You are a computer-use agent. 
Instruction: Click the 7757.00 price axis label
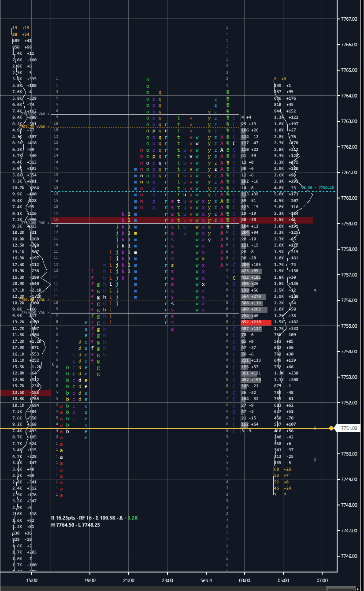(x=349, y=275)
